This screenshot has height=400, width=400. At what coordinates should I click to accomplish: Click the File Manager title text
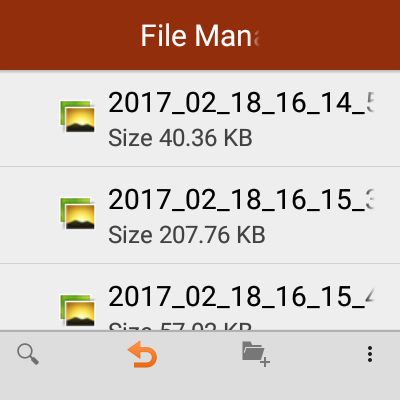(200, 35)
